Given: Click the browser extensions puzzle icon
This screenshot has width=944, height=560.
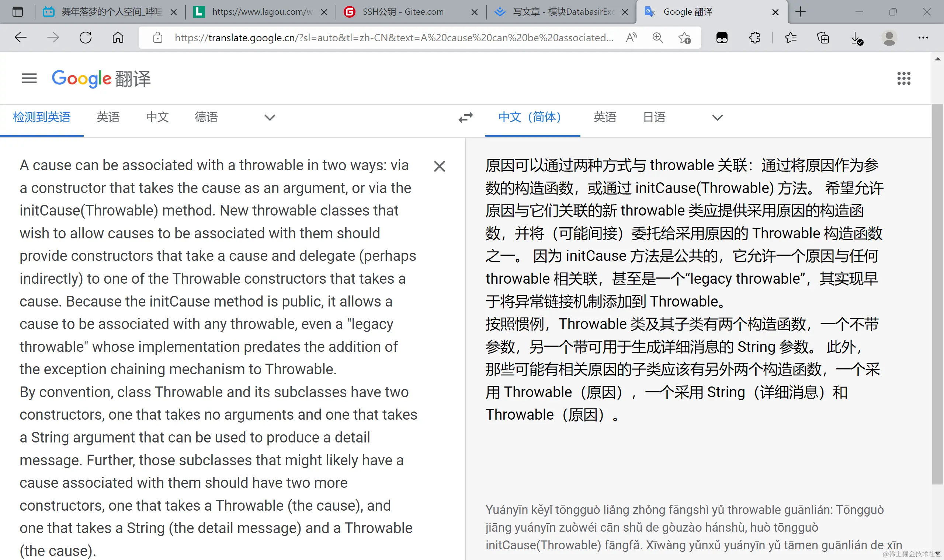Looking at the screenshot, I should (x=754, y=38).
